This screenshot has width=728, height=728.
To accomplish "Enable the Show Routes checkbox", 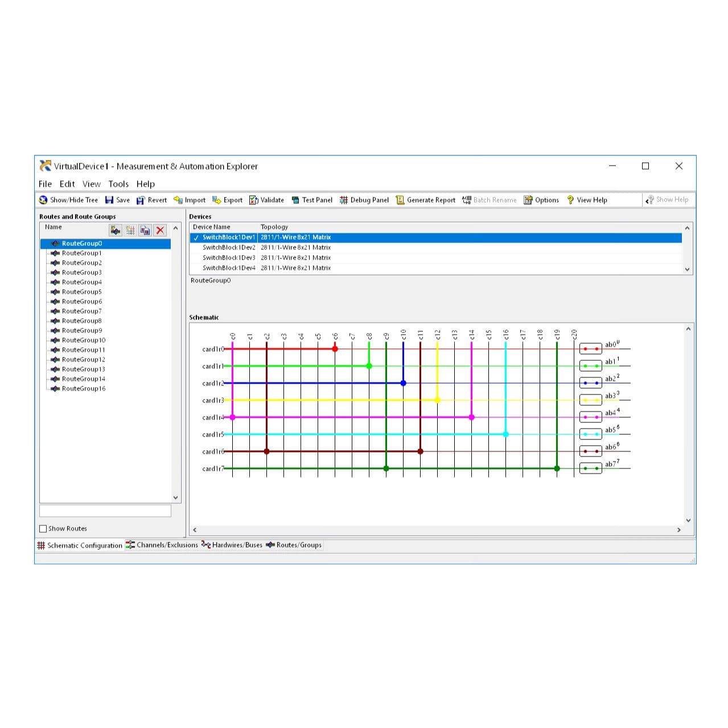I will [x=43, y=528].
